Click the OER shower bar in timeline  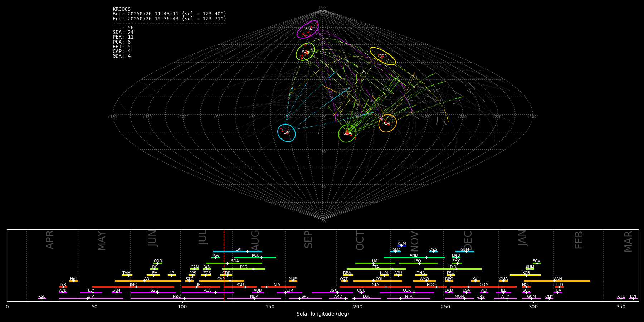[407, 293]
